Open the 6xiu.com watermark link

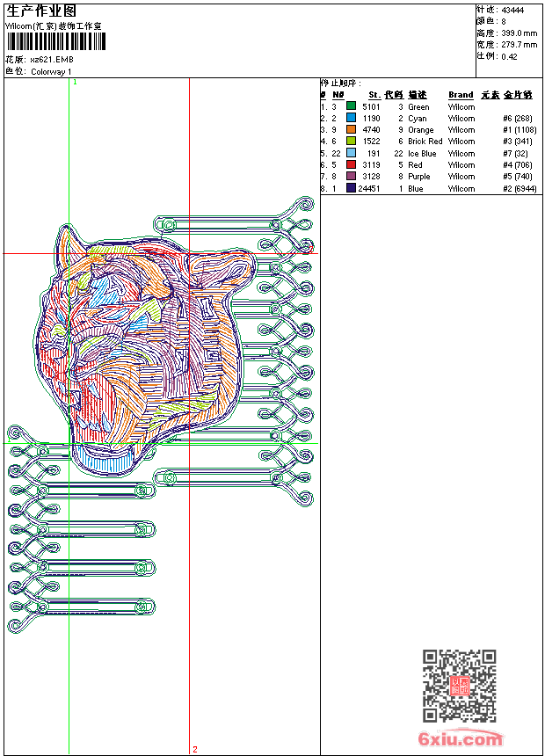[x=460, y=739]
